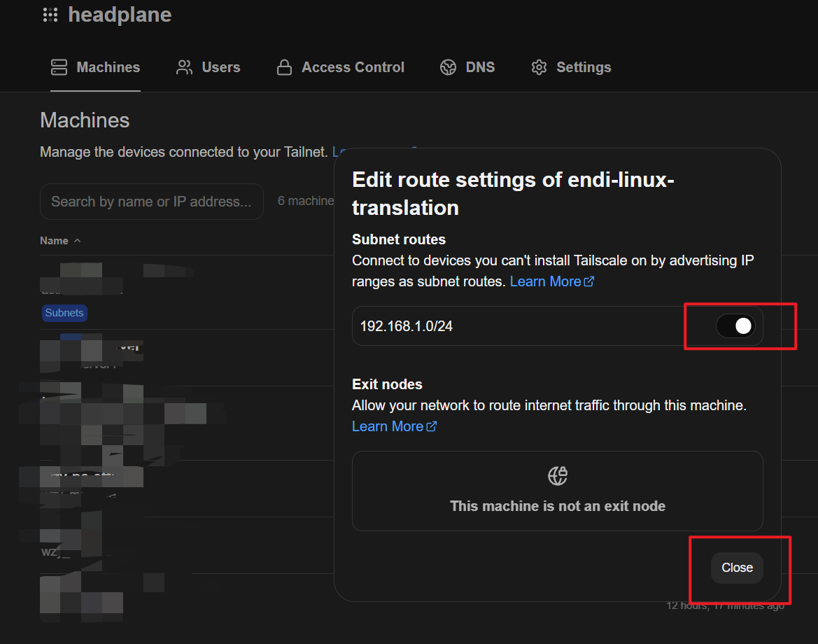
Task: Click the people icon beside Users
Action: (185, 67)
